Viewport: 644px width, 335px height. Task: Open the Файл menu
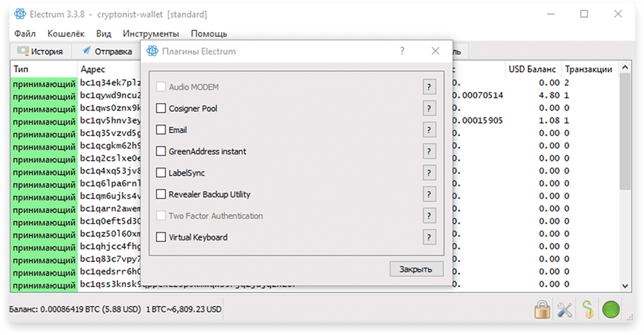pyautogui.click(x=25, y=33)
